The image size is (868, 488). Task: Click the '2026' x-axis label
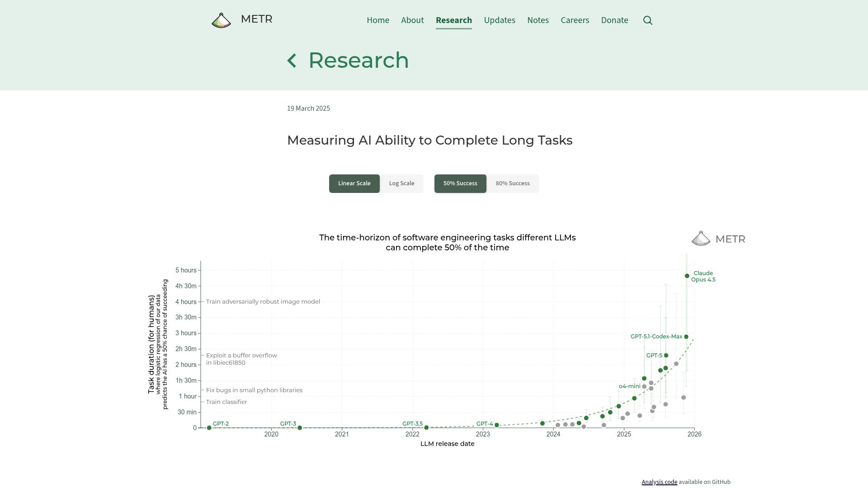point(694,435)
